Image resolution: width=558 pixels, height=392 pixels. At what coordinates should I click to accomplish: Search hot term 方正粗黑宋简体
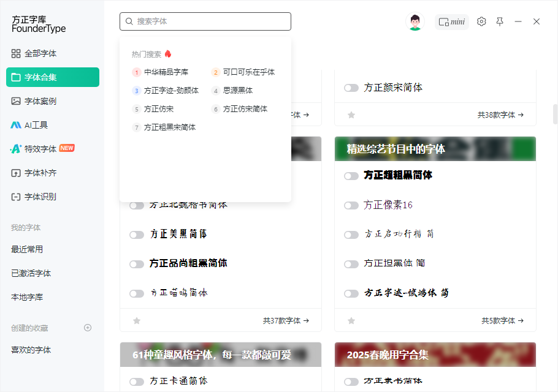(x=164, y=127)
